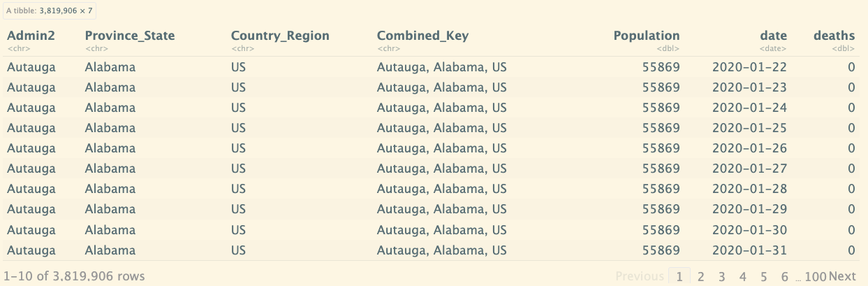Select the 2020-01-22 date cell

[749, 68]
